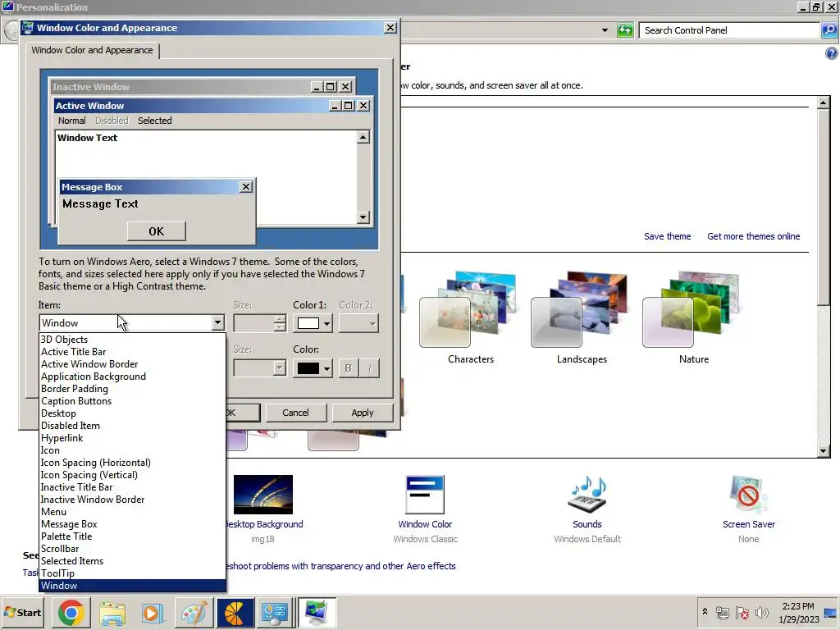Choose Application Background item
This screenshot has height=630, width=840.
[x=132, y=376]
